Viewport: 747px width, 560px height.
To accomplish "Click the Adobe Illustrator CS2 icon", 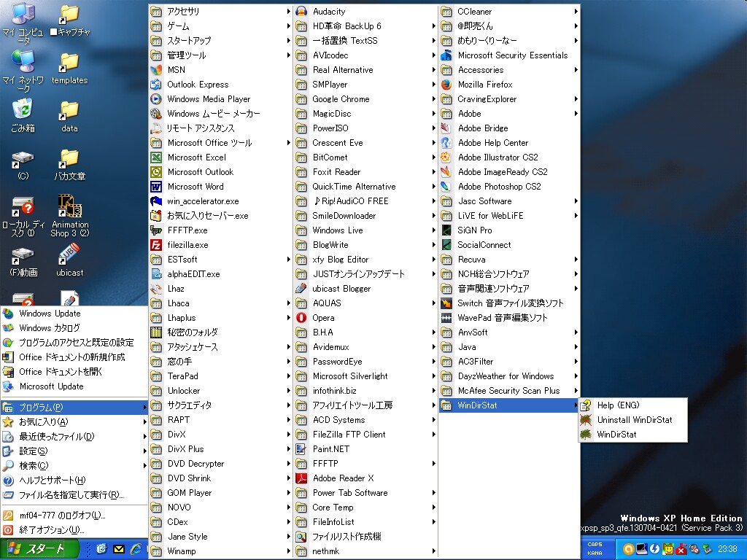I will pyautogui.click(x=446, y=157).
